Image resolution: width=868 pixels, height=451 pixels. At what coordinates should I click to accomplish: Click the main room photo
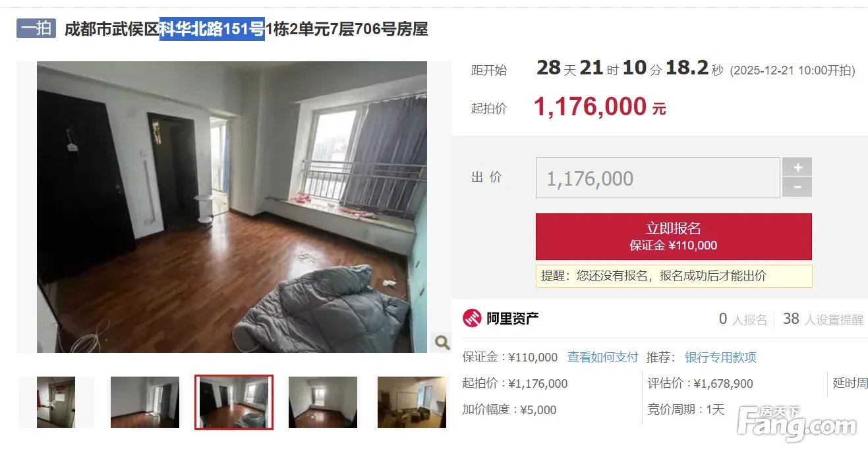click(232, 207)
